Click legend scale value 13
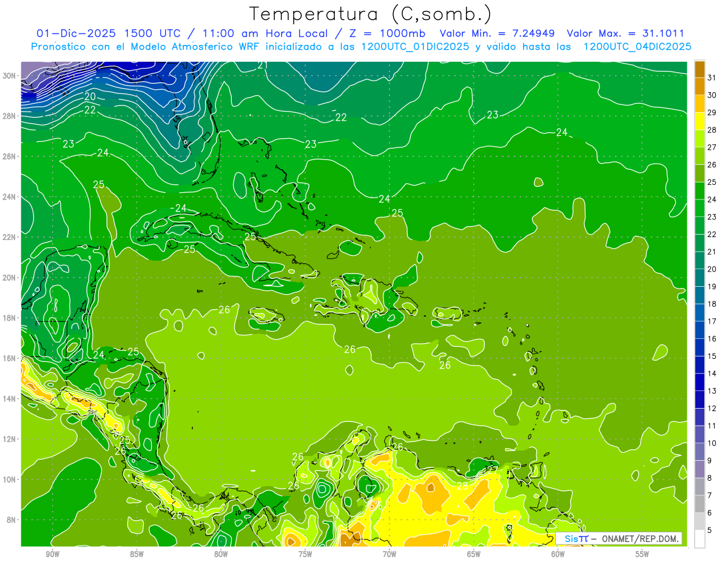Screen dimensions: 728x562 (712, 391)
